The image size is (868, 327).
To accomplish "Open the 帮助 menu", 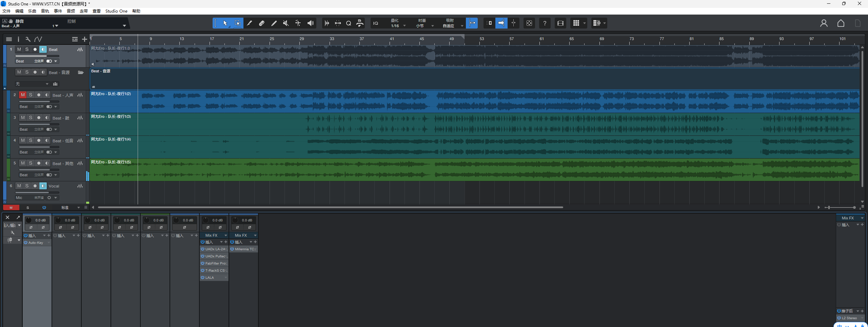I will (136, 11).
